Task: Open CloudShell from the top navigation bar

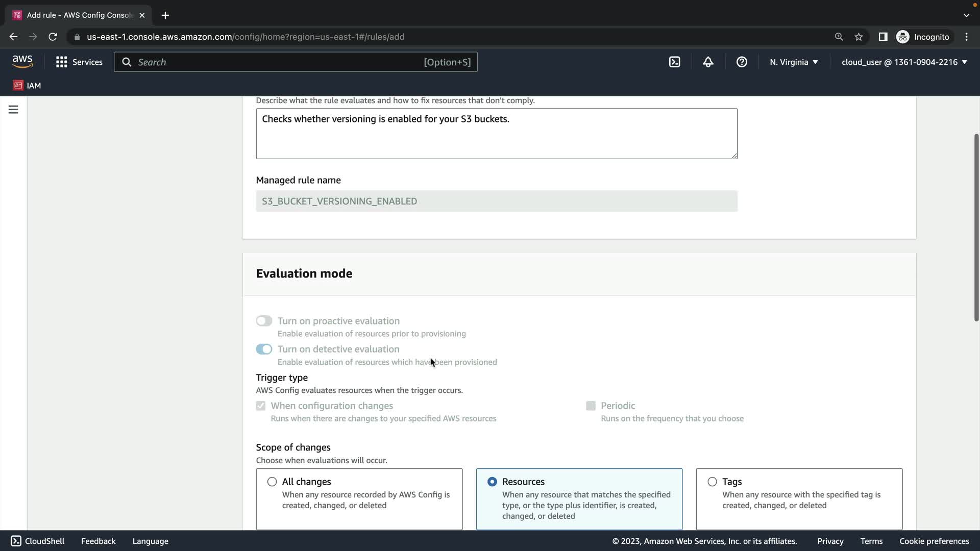Action: (674, 62)
